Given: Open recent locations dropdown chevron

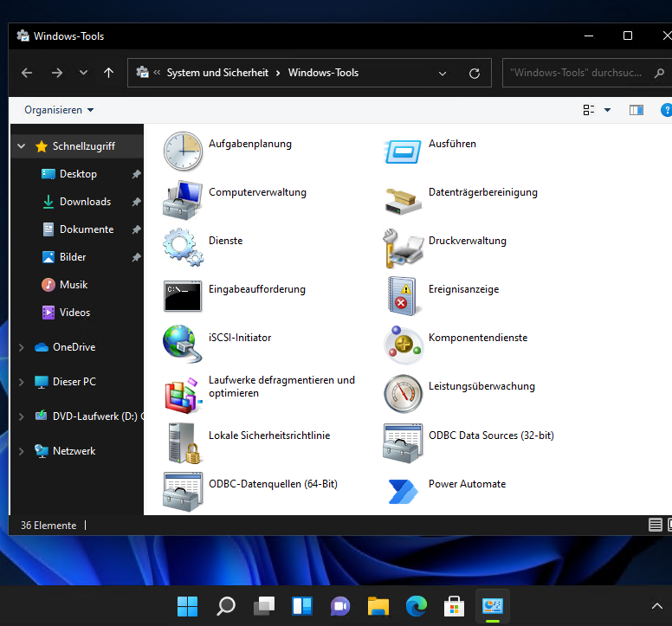Looking at the screenshot, I should (84, 73).
